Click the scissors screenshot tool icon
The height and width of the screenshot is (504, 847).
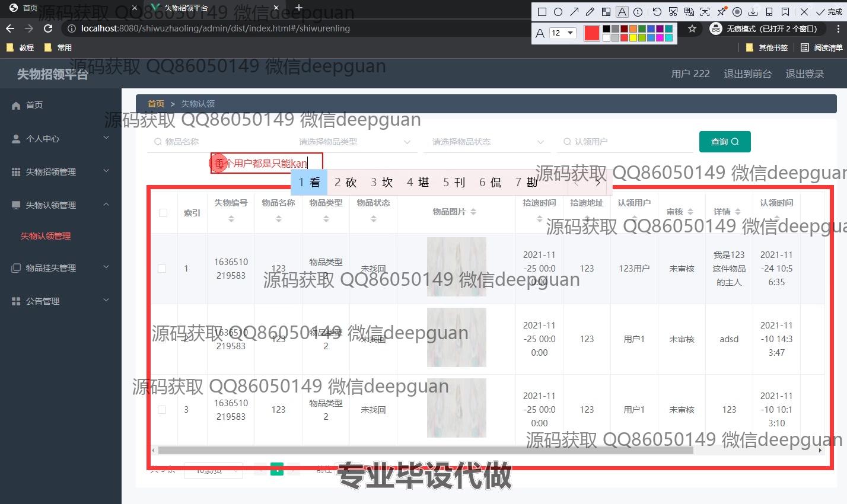(x=673, y=12)
